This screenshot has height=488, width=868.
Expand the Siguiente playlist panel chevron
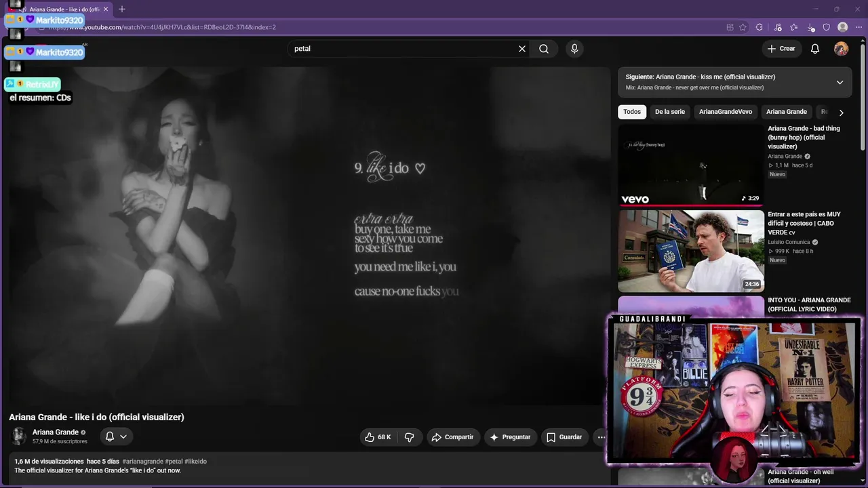pos(840,82)
